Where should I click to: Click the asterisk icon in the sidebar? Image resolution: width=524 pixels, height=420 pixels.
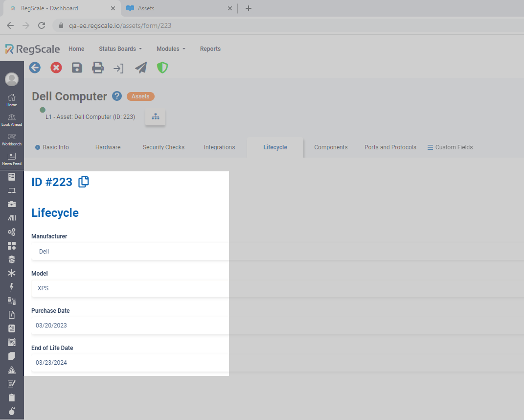pyautogui.click(x=12, y=273)
